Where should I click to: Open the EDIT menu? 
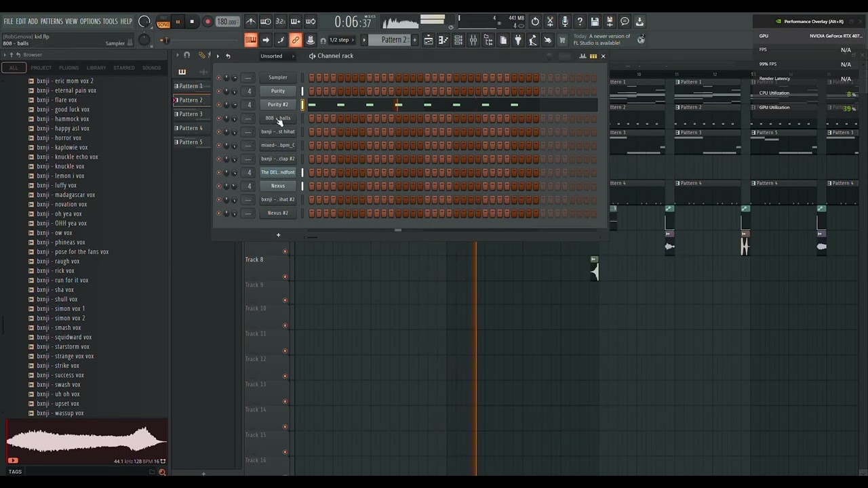point(21,22)
